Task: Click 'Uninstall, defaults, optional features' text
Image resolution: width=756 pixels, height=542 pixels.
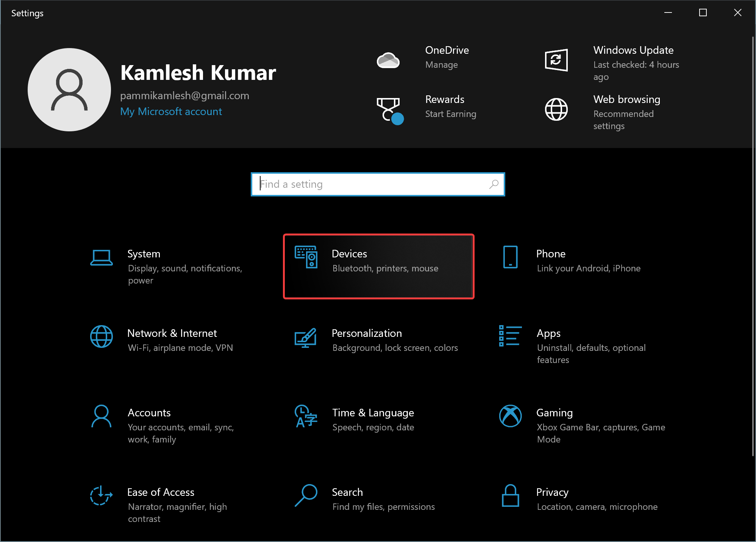Action: [x=591, y=354]
